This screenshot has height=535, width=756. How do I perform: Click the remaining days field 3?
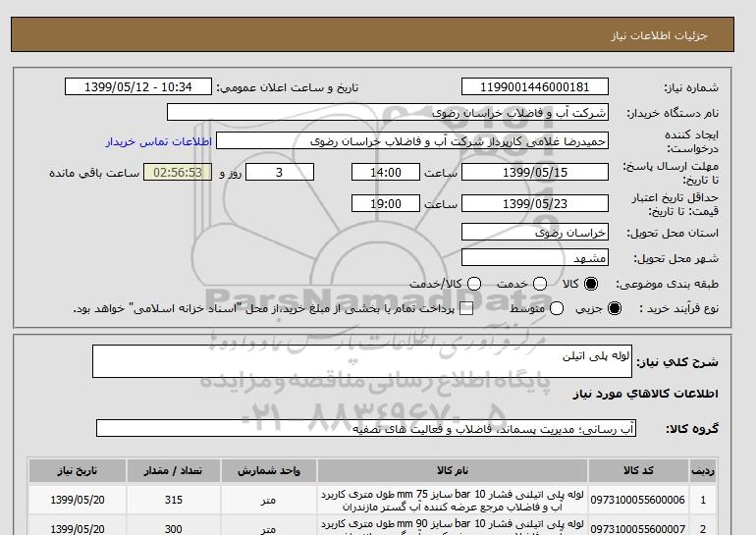(280, 172)
